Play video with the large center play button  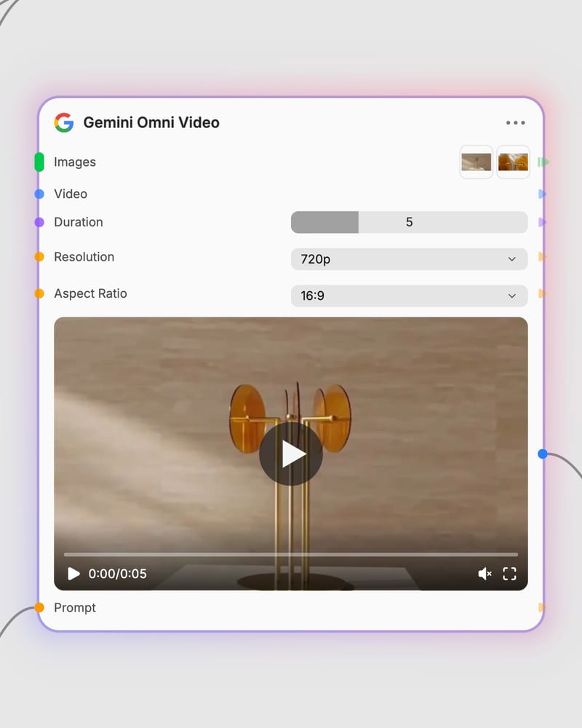tap(291, 454)
